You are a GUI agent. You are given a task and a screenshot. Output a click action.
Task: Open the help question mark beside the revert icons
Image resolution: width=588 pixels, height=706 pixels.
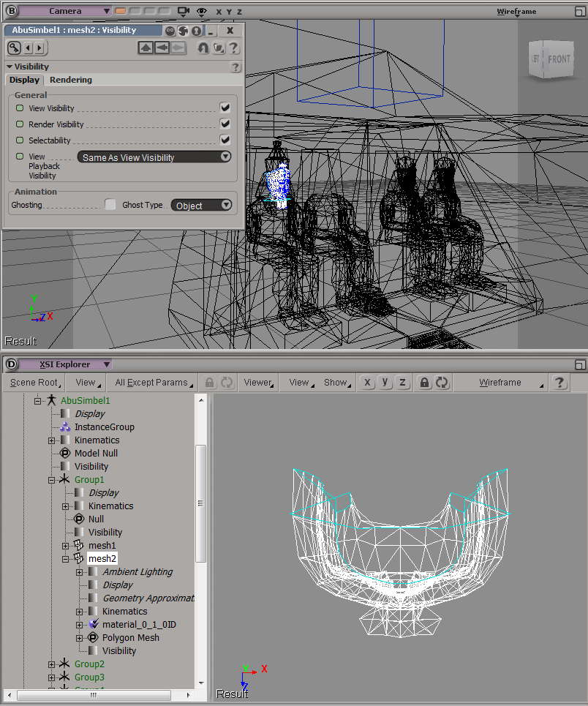click(x=233, y=48)
